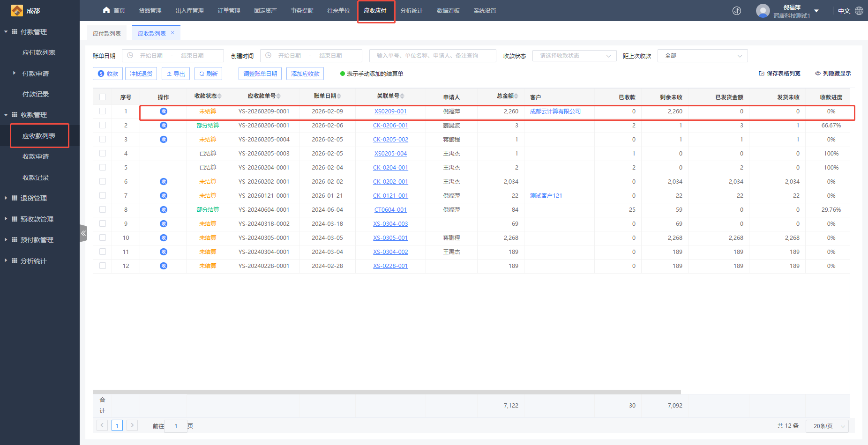Click the 列隐藏显示 eye icon
Viewport: 868px width, 445px height.
[817, 74]
